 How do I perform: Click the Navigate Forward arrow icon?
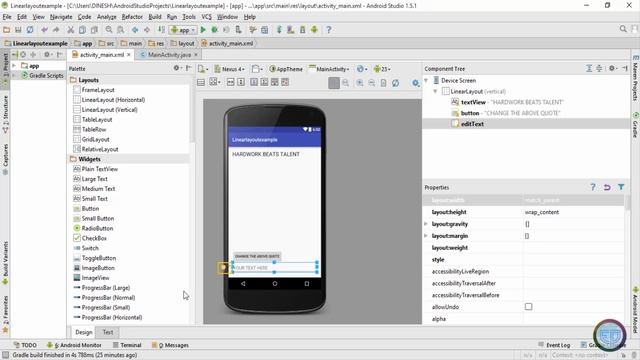click(147, 30)
